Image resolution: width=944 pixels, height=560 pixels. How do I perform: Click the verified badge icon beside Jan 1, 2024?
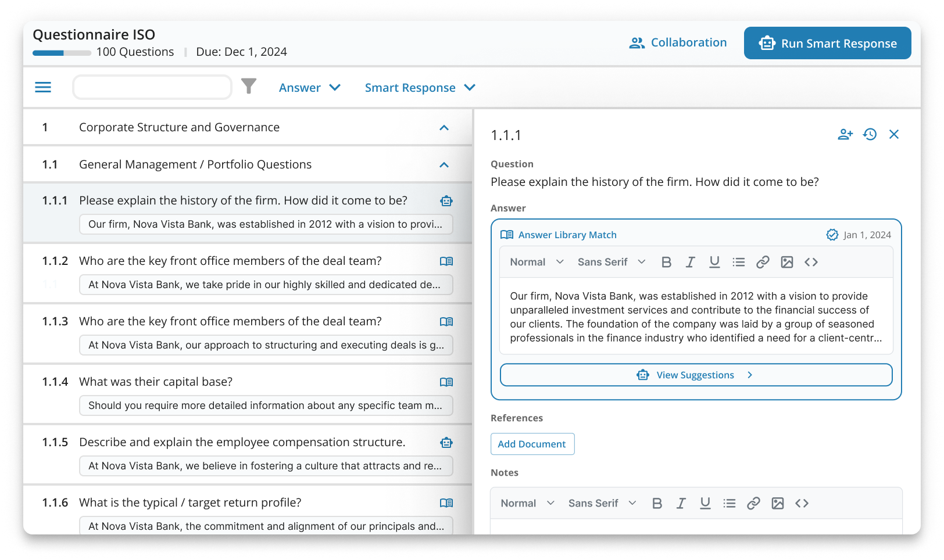pyautogui.click(x=832, y=235)
